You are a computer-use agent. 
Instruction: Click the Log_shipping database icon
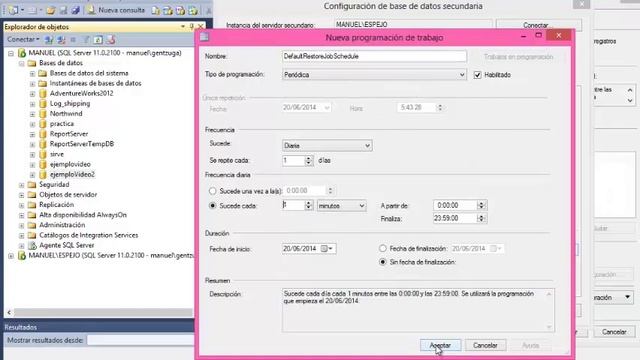[43, 104]
